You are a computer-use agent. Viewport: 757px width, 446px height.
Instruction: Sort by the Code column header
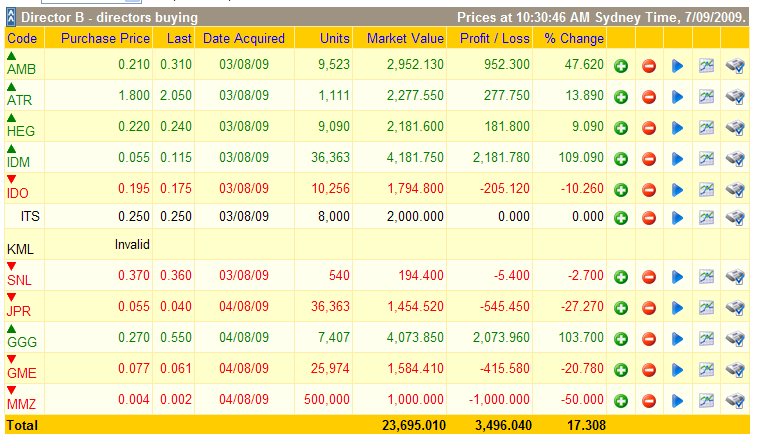click(x=22, y=38)
